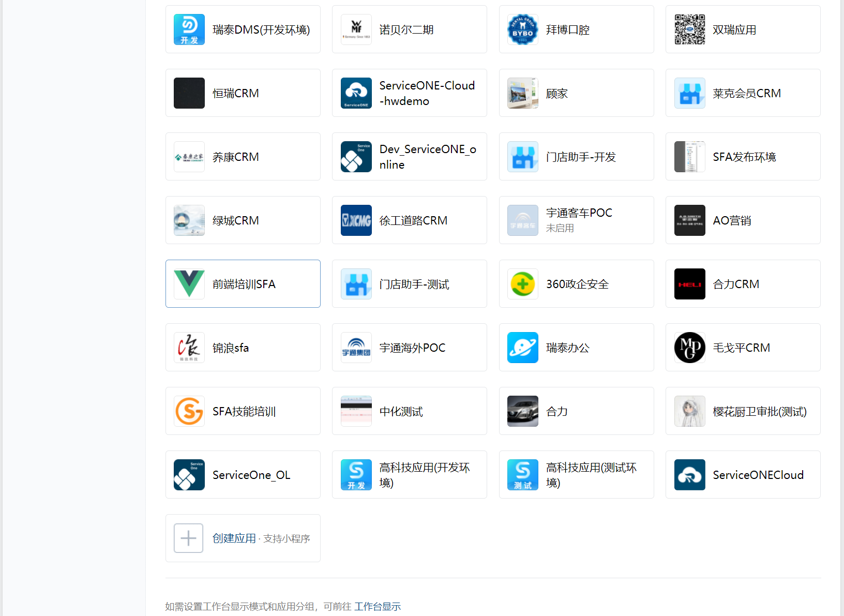844x616 pixels.
Task: Click the 未启用 status text
Action: [560, 228]
